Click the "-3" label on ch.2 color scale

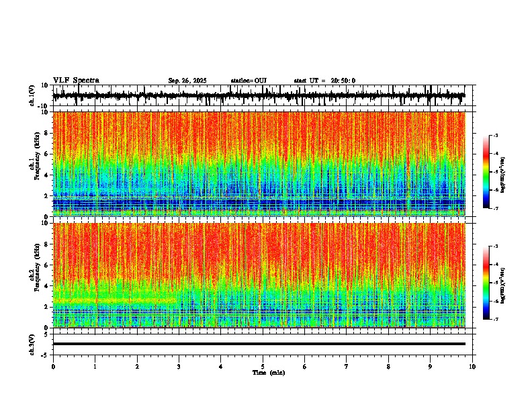495,246
